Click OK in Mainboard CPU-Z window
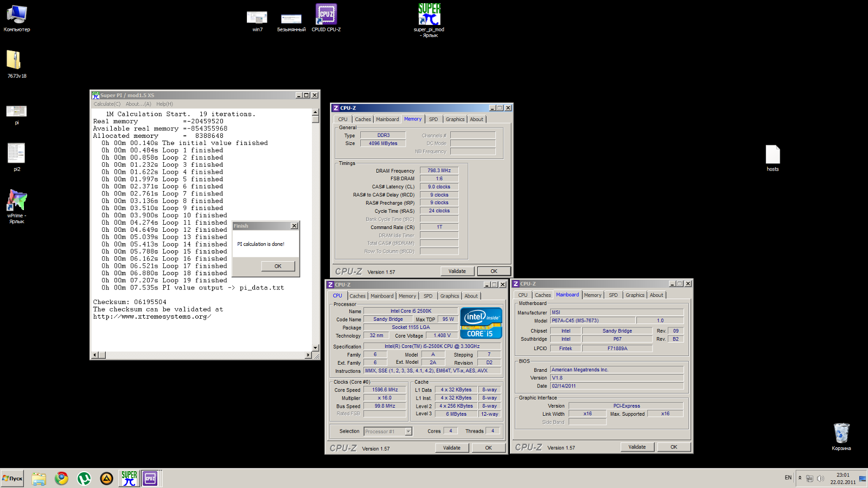 674,447
